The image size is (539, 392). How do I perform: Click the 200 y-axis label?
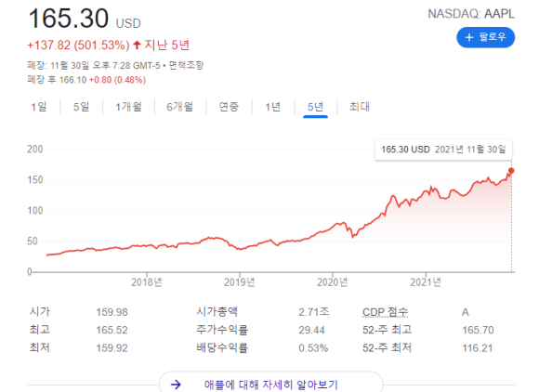[x=35, y=150]
